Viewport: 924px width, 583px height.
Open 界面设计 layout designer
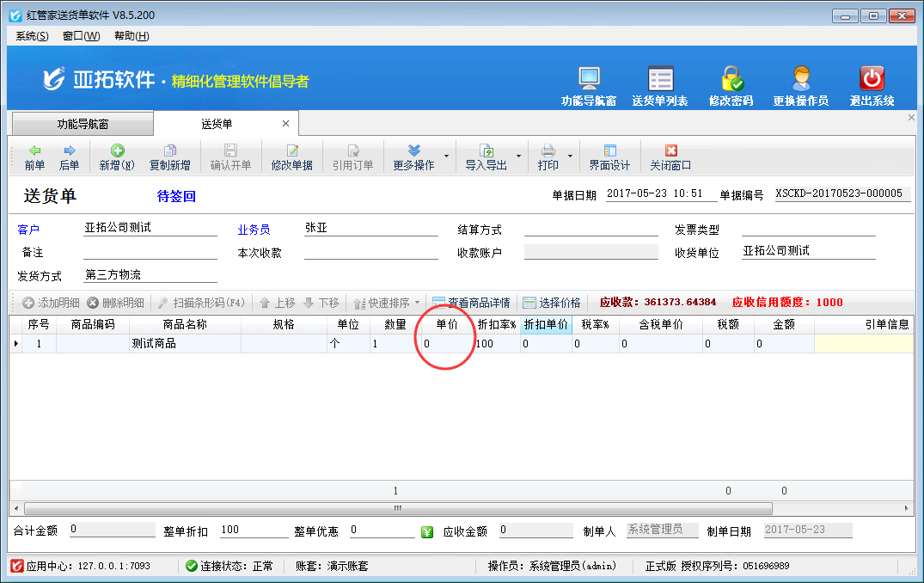(609, 157)
